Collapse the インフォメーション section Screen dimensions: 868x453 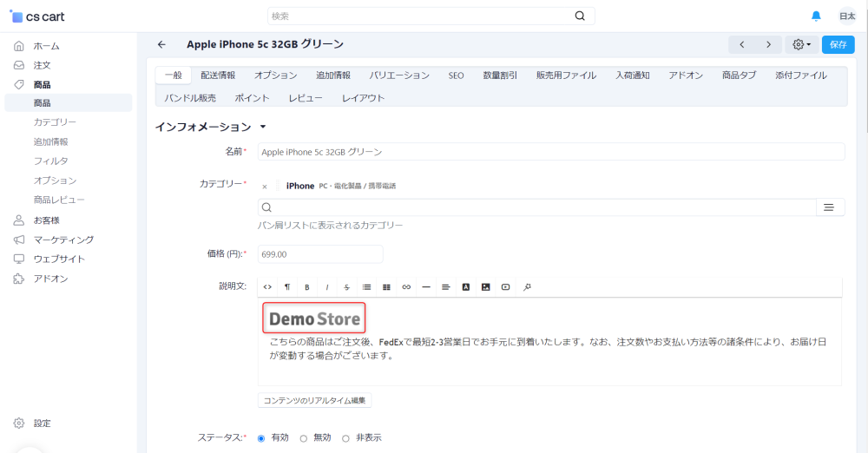[x=263, y=127]
